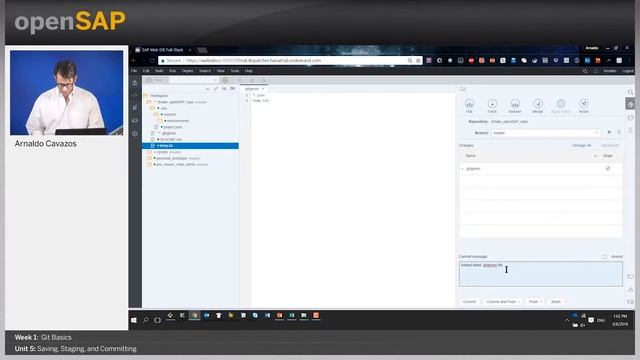Open the Run menu
This screenshot has height=360, width=640.
(173, 71)
